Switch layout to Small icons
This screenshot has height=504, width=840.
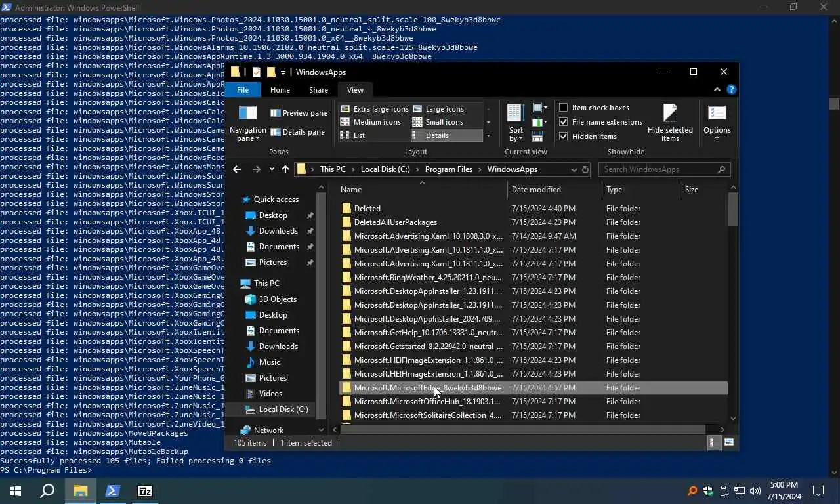tap(438, 122)
